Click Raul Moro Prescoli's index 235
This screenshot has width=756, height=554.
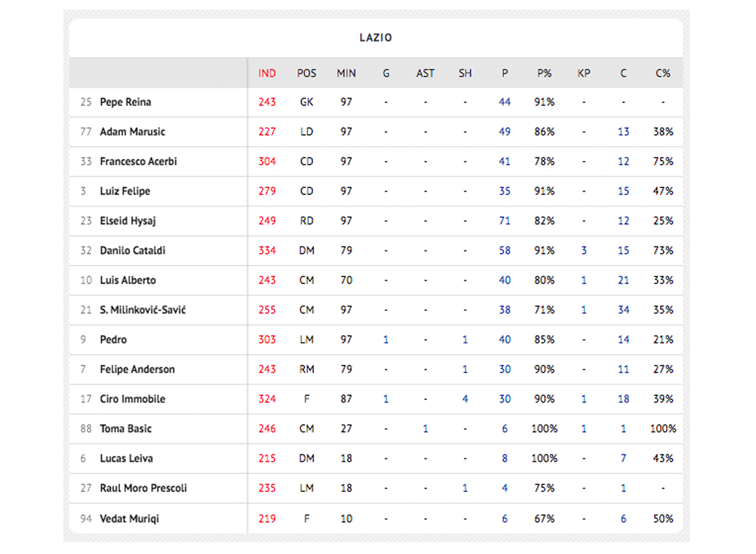point(267,488)
